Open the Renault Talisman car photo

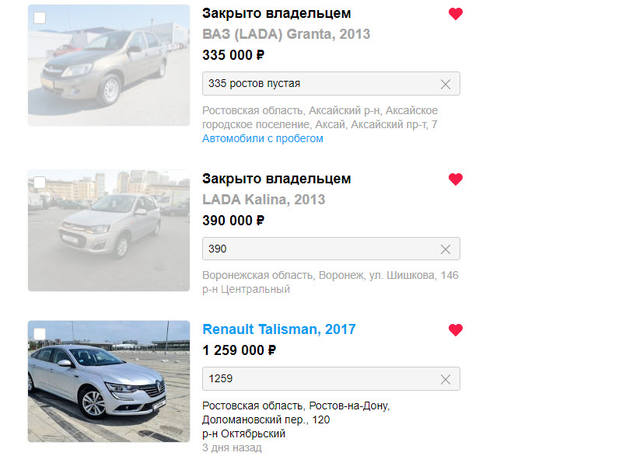[x=109, y=381]
